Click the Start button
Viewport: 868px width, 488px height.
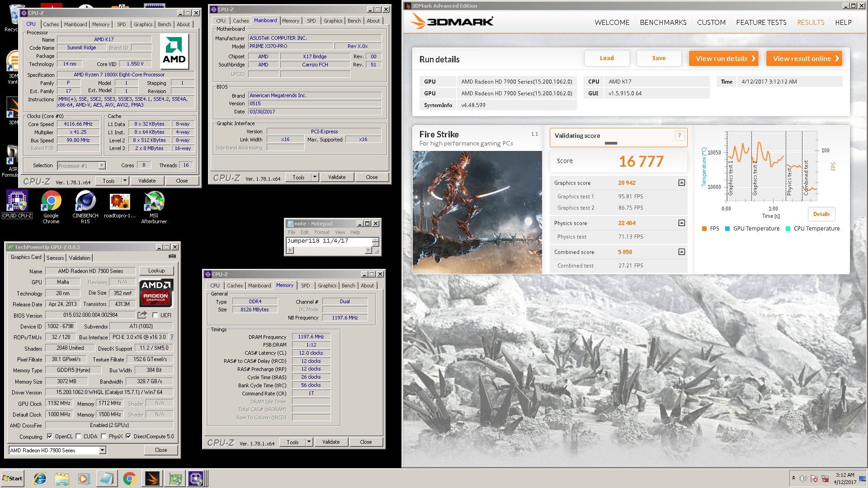(12, 479)
